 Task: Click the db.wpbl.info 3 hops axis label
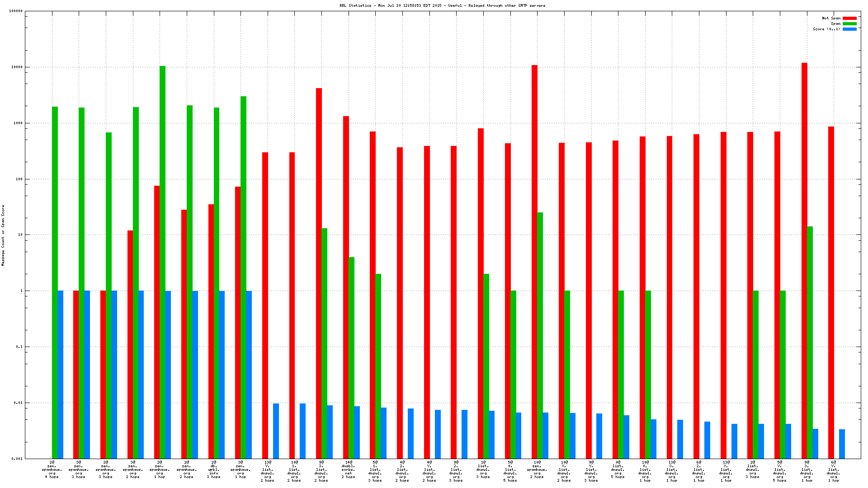(x=213, y=470)
